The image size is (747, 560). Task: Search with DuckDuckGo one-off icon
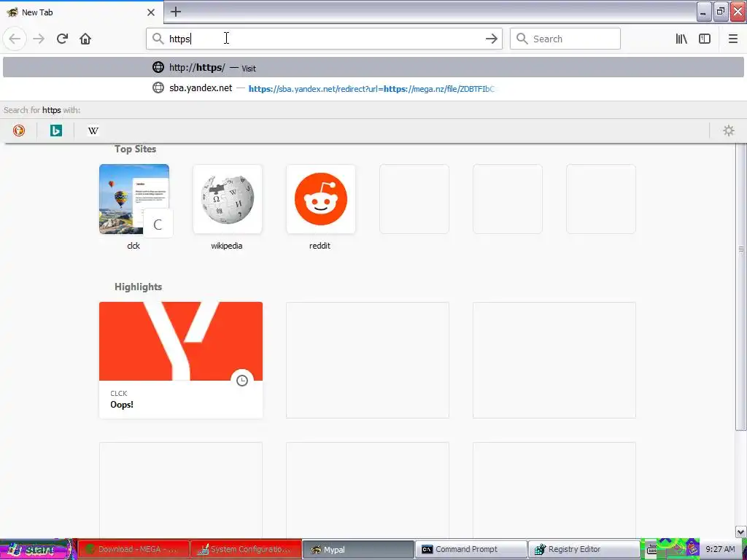(18, 131)
